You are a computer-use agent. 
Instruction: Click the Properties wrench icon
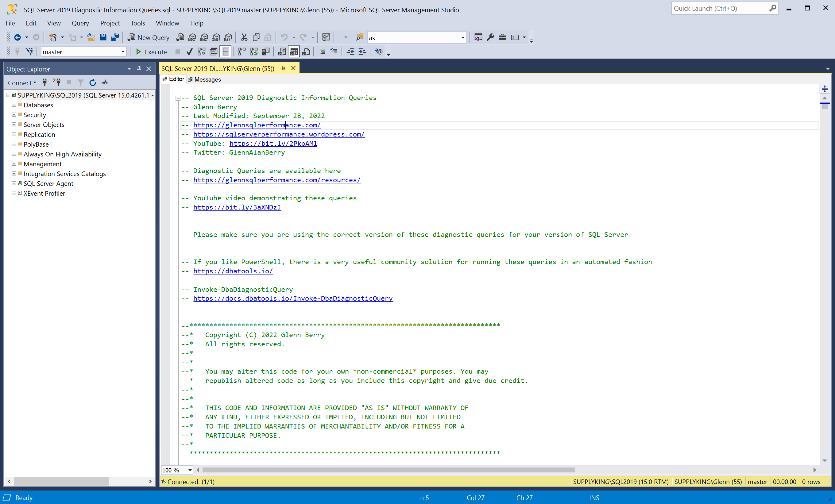pos(490,37)
